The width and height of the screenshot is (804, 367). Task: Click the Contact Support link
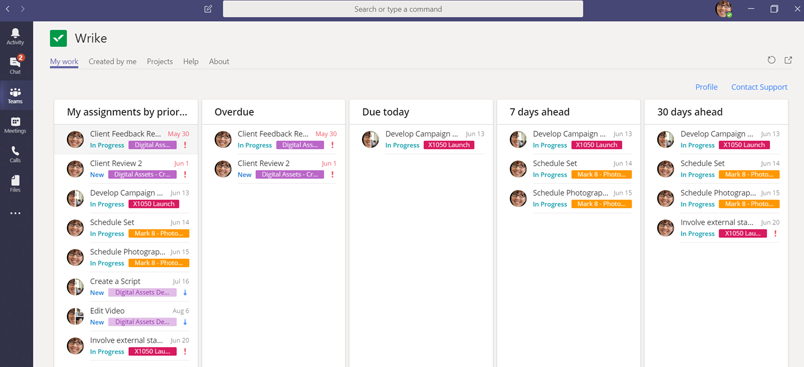[x=759, y=87]
